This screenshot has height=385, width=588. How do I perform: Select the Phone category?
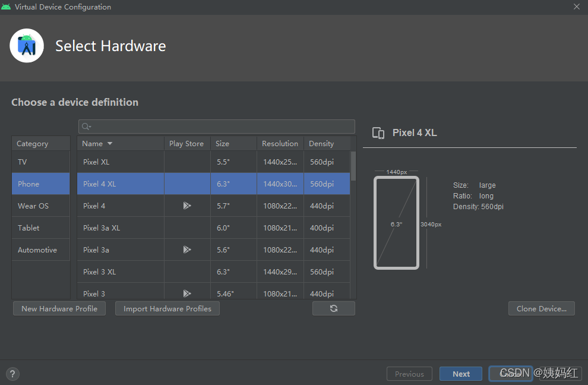(x=41, y=184)
